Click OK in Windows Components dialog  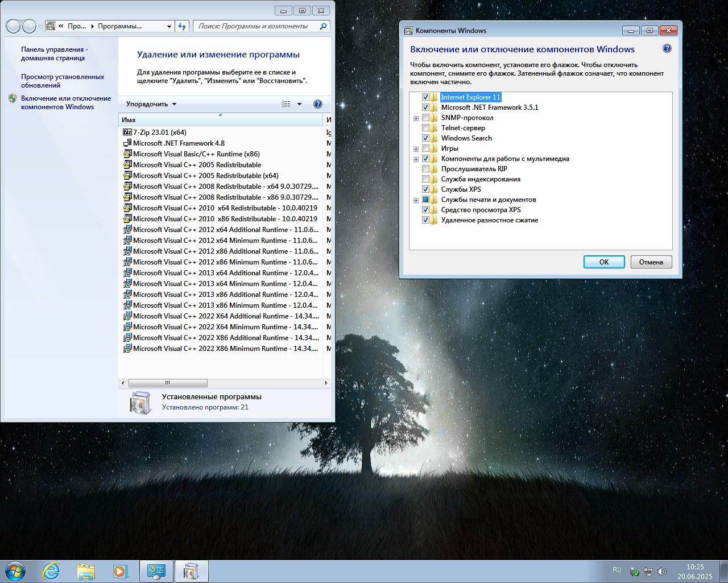click(x=604, y=262)
